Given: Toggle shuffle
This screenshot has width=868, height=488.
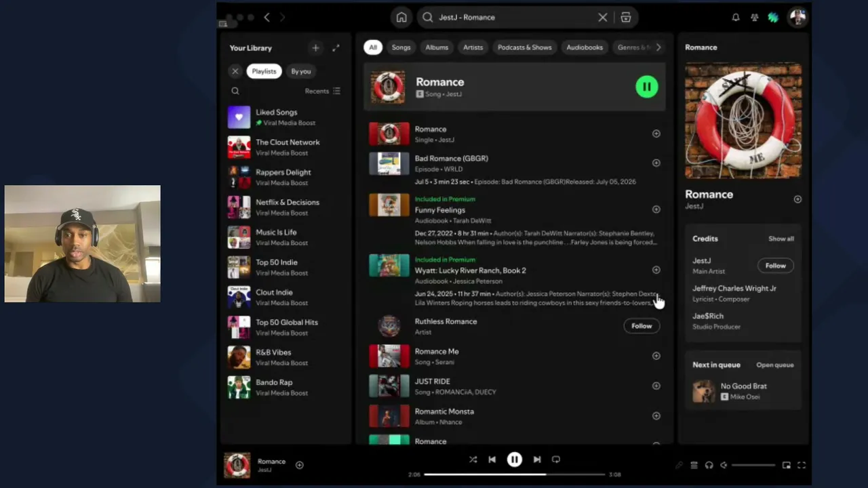Looking at the screenshot, I should tap(473, 460).
